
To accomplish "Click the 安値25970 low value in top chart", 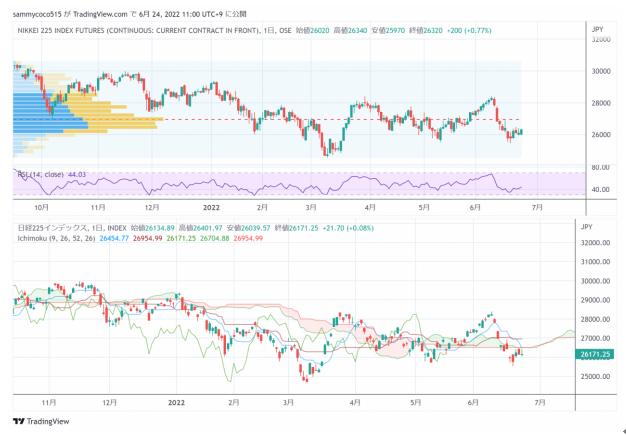I will click(x=388, y=31).
